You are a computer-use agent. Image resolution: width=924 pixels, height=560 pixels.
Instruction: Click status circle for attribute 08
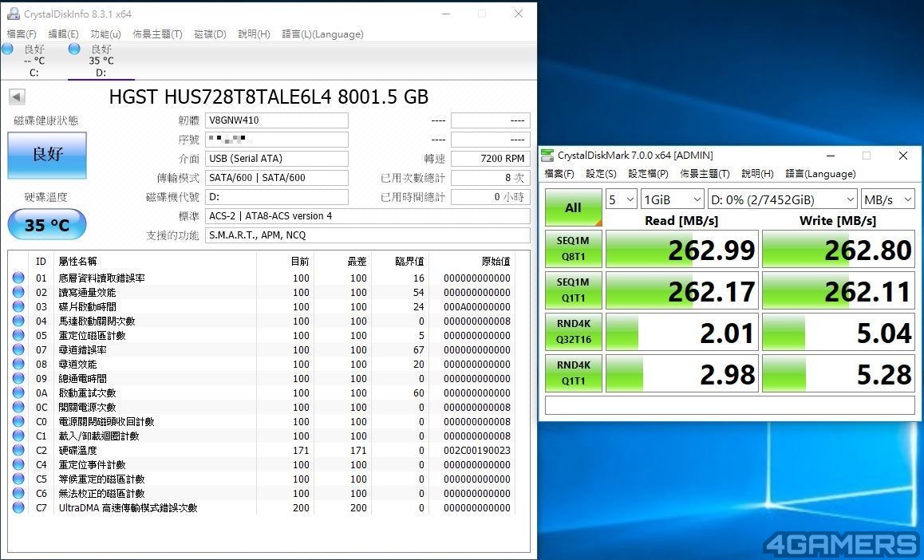(18, 364)
